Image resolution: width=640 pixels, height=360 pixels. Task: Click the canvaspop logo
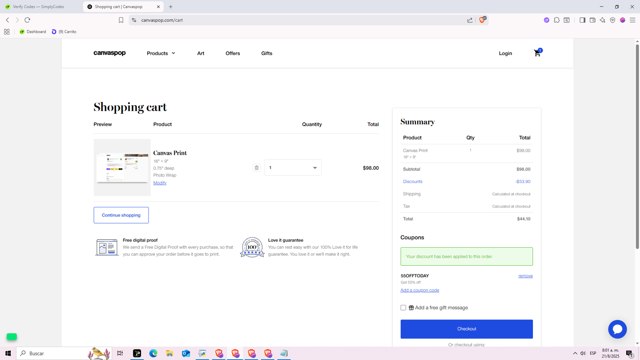109,53
